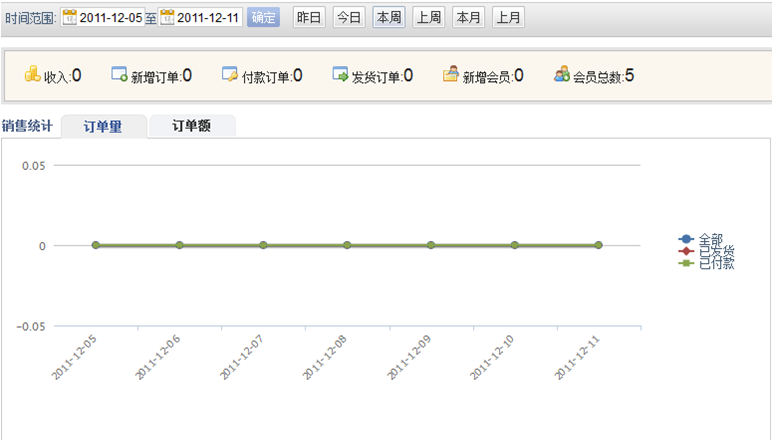
Task: Toggle the 已付款 series in chart legend
Action: (714, 263)
